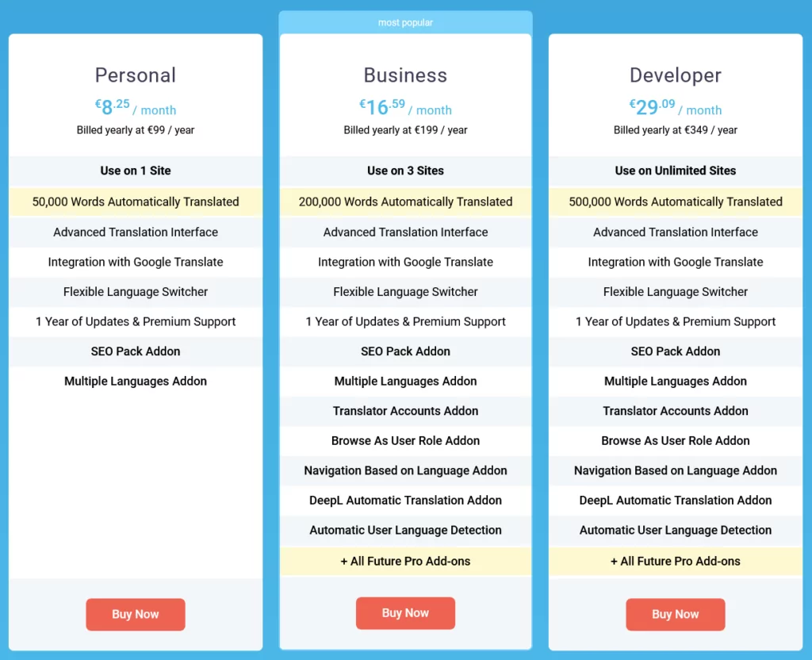Select 'Use on Unlimited Sites' text
The image size is (812, 660).
pos(675,171)
